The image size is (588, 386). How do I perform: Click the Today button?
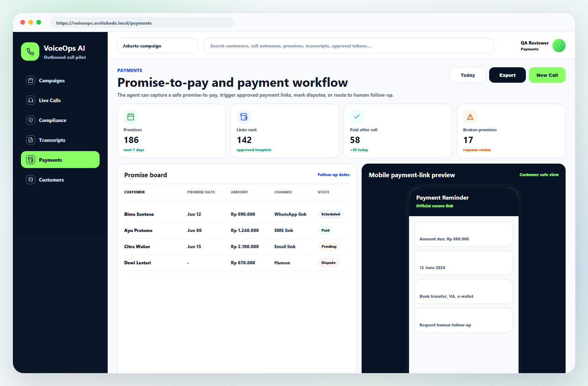click(x=468, y=75)
